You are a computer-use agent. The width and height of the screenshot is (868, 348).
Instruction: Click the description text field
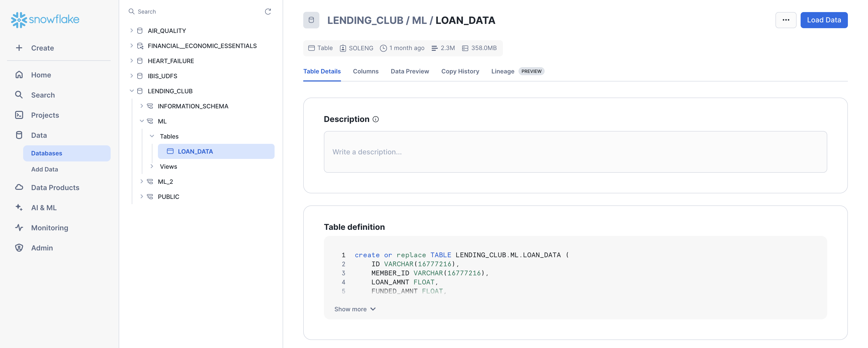tap(575, 152)
